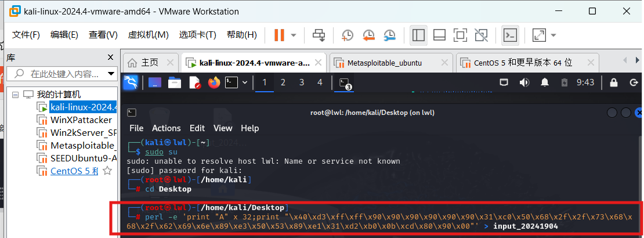644x238 pixels.
Task: Open the text editor panel icon
Action: (194, 82)
